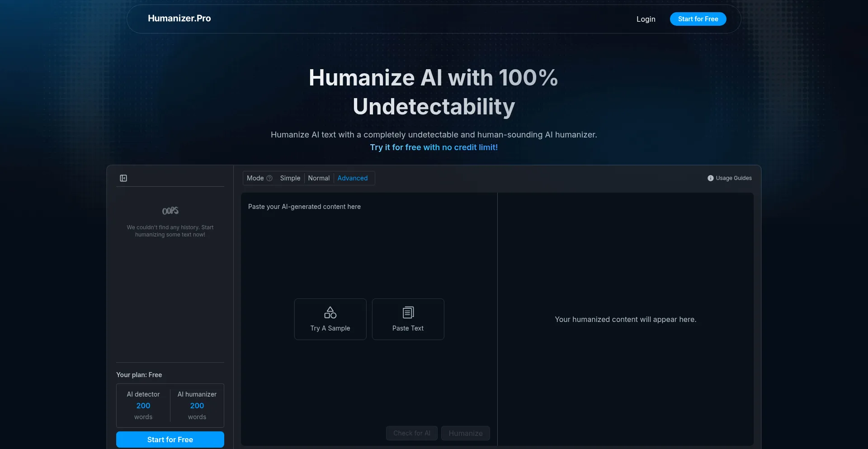The width and height of the screenshot is (868, 449).
Task: Open the Usage Guides link
Action: (x=733, y=178)
